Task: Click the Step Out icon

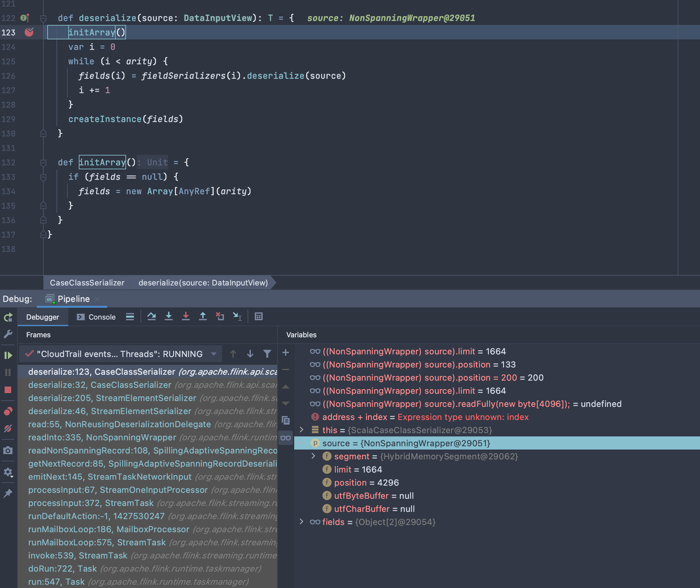Action: point(203,316)
